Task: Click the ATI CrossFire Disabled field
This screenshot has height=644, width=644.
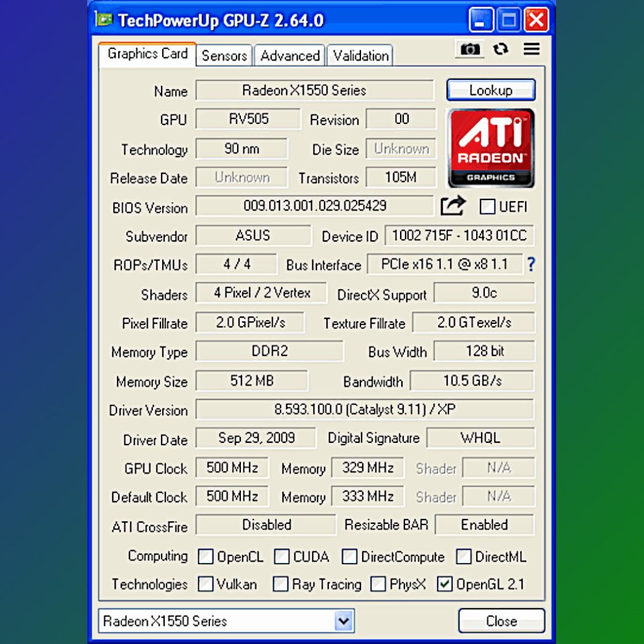Action: [266, 525]
